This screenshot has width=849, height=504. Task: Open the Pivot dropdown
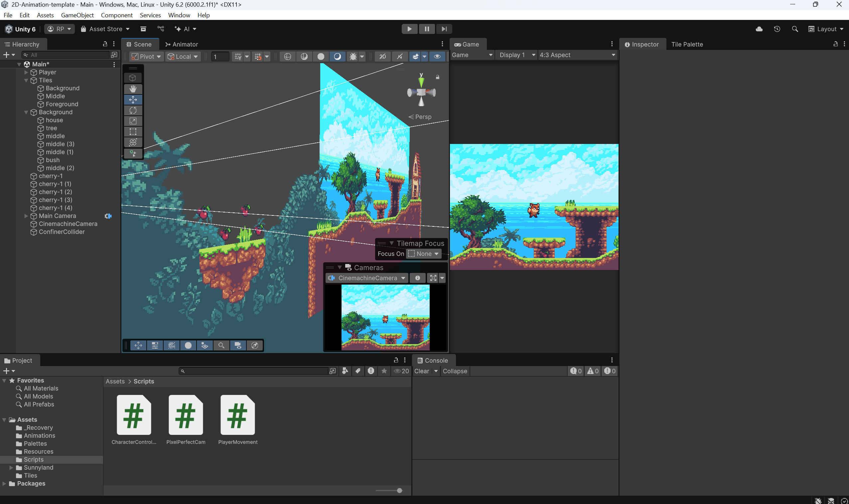point(146,57)
